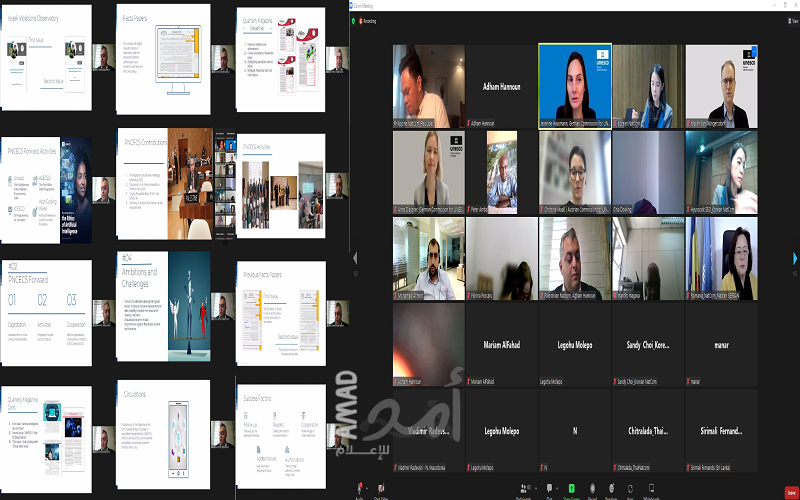Select the Chitralada_Thai... tile

[648, 431]
